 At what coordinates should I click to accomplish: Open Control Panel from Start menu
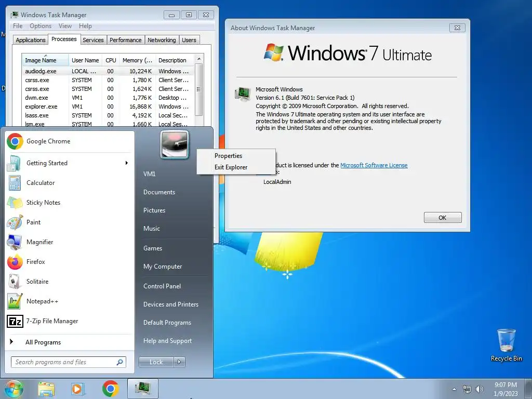(x=162, y=286)
